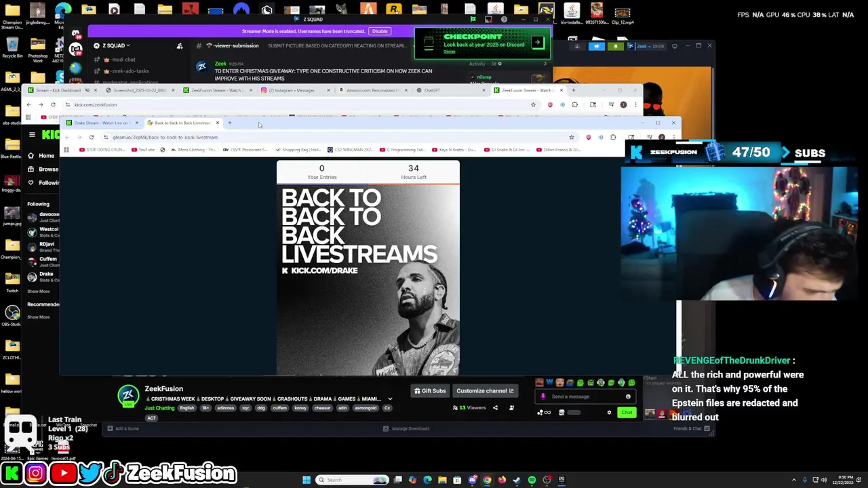This screenshot has width=868, height=488.
Task: Open Dillon Francis bookmark
Action: (x=557, y=150)
